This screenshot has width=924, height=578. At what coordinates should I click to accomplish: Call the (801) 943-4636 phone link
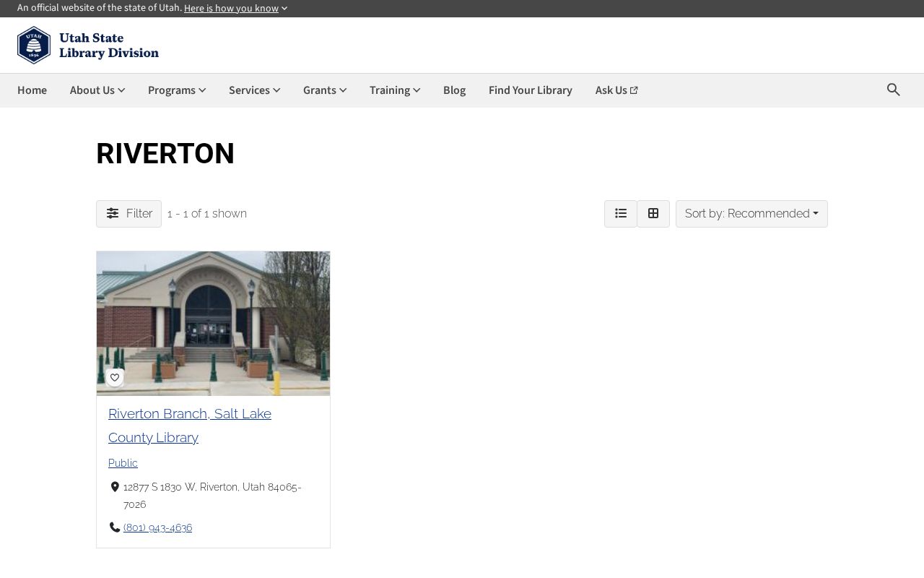pyautogui.click(x=157, y=527)
